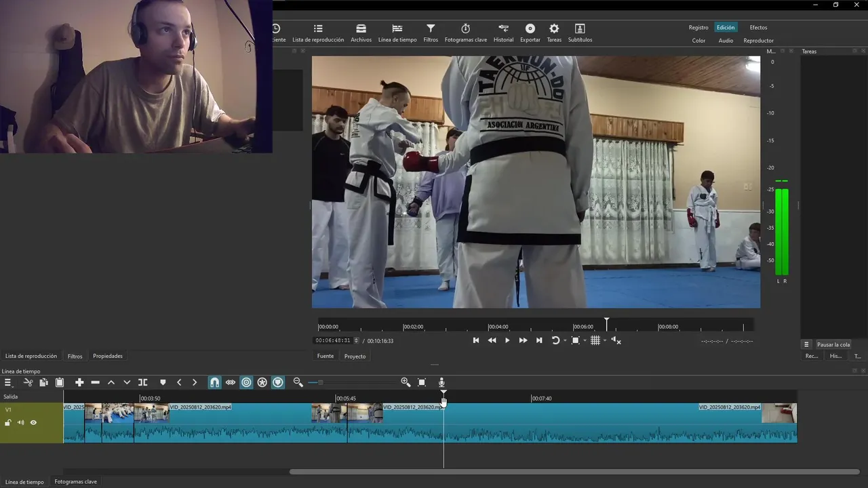Play the video preview

tap(507, 340)
